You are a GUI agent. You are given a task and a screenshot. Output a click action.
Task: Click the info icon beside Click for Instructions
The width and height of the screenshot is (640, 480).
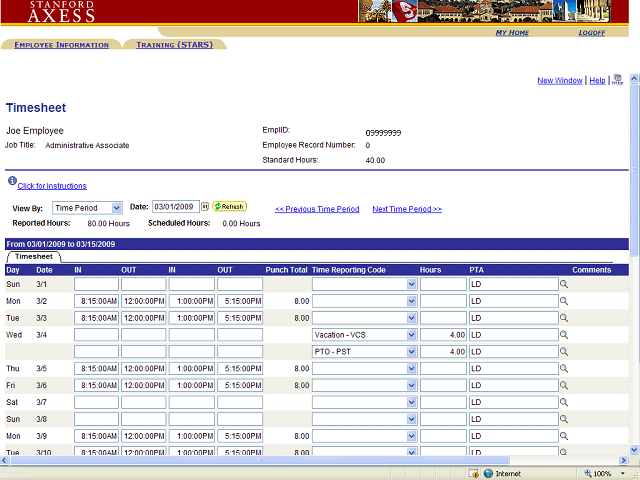11,182
